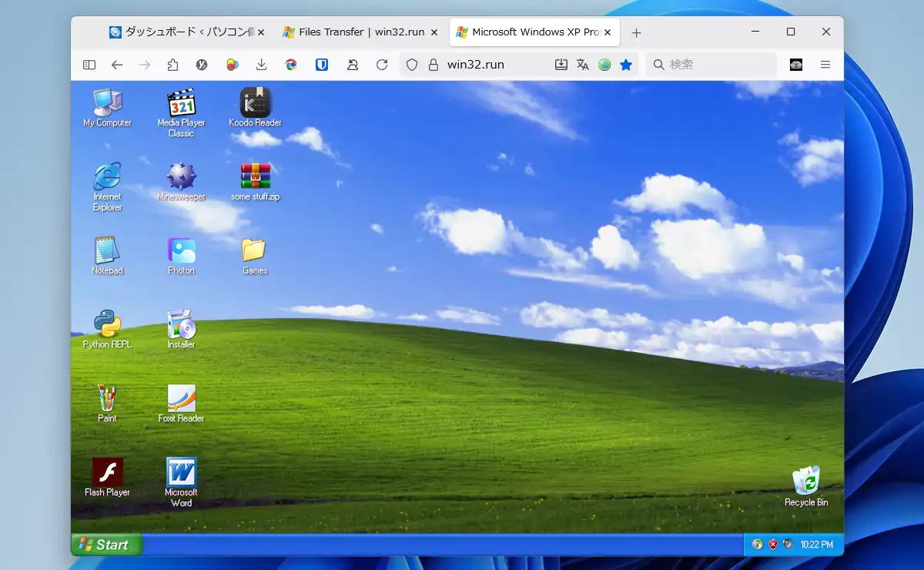The height and width of the screenshot is (570, 924).
Task: Click the Python REPL icon
Action: coord(107,325)
